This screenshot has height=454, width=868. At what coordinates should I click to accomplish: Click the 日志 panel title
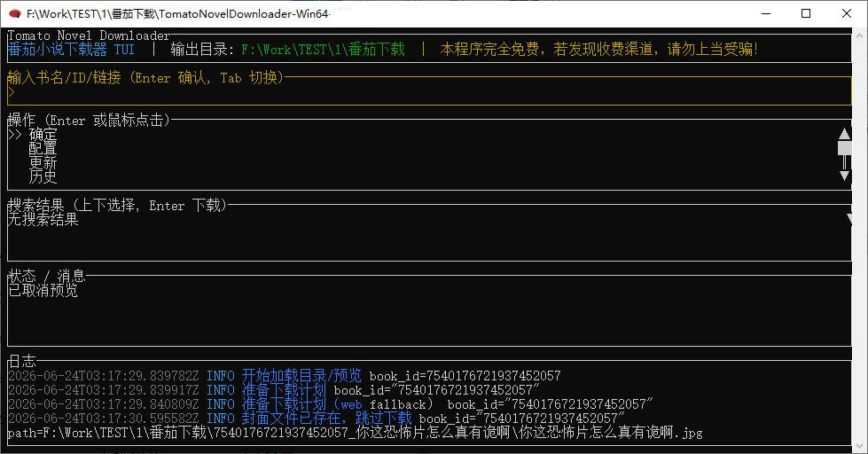[22, 361]
